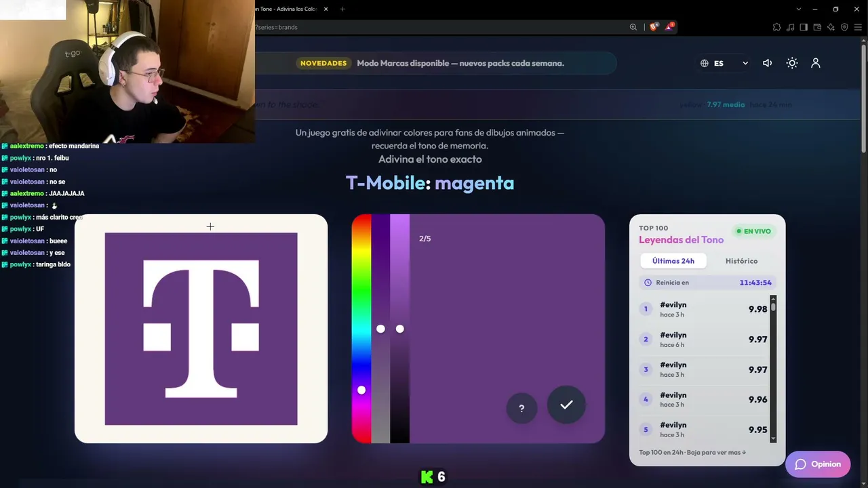Toggle the browser sidebar panel icon
868x488 pixels.
pos(804,27)
